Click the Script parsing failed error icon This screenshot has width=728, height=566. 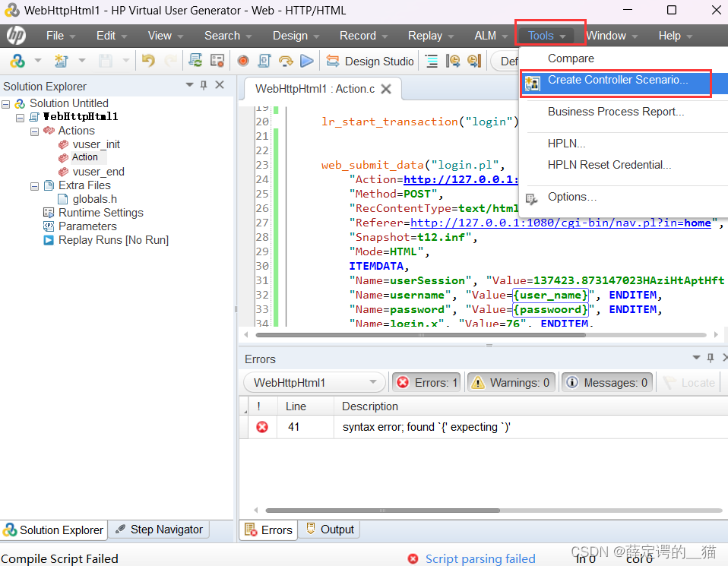coord(413,558)
